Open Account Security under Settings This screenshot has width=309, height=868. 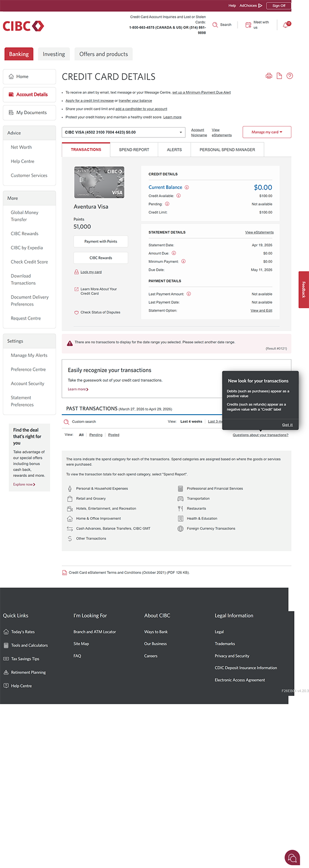[28, 384]
